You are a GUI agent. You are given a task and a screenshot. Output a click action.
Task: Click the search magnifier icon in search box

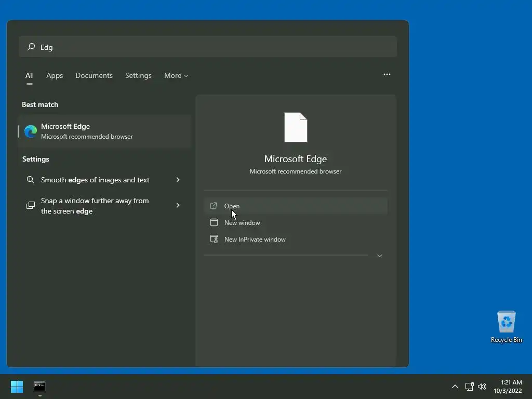31,46
